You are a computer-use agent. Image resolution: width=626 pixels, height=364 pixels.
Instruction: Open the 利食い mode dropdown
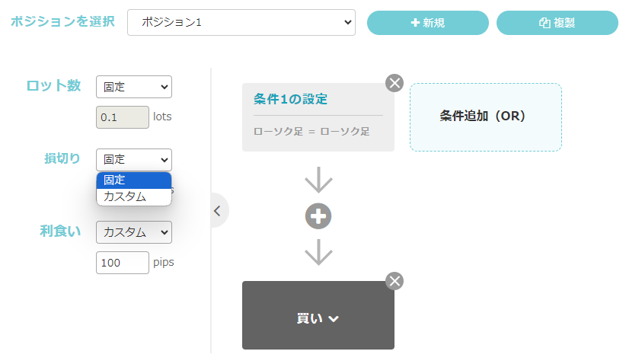[x=134, y=232]
